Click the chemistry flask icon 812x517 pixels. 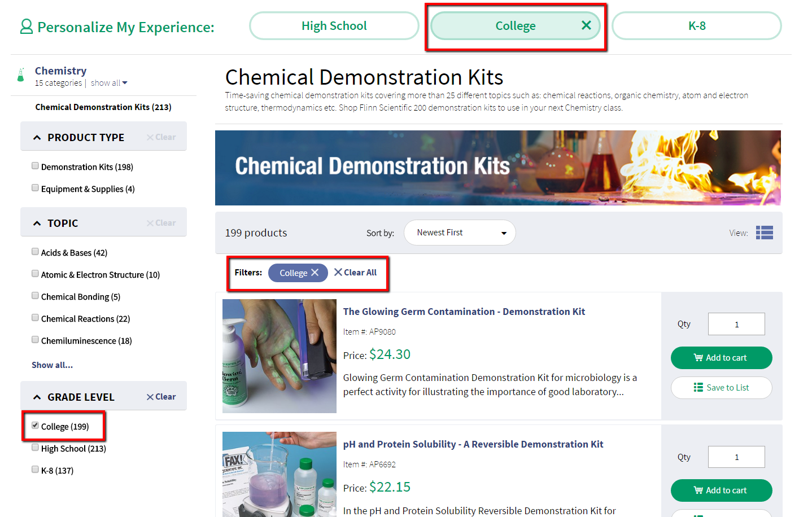tap(21, 76)
